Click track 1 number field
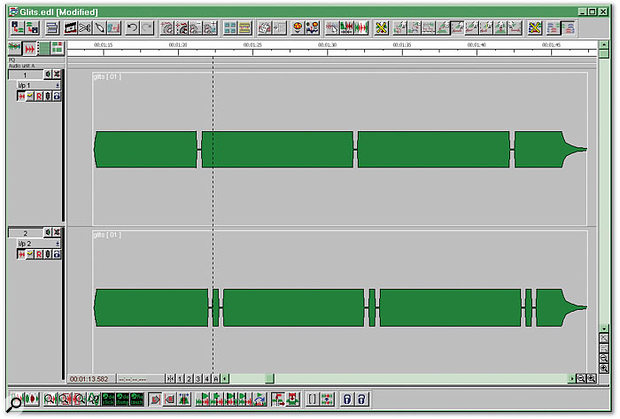The image size is (620, 419). point(25,75)
